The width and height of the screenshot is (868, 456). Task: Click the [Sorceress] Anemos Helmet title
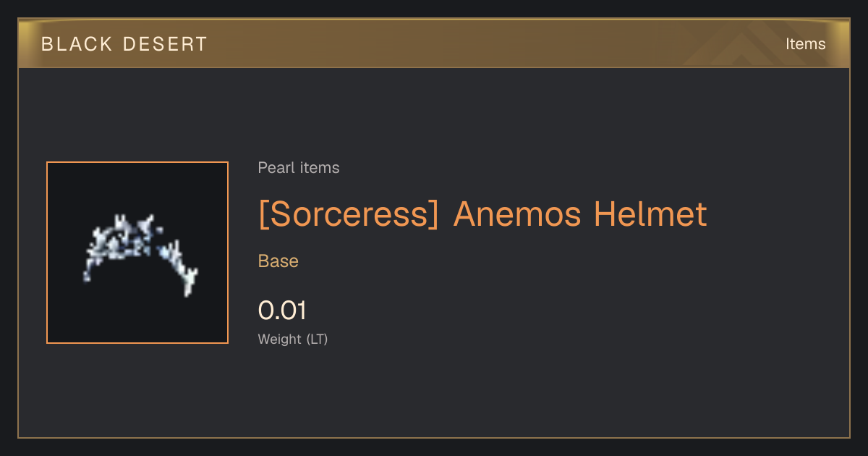[x=482, y=214]
